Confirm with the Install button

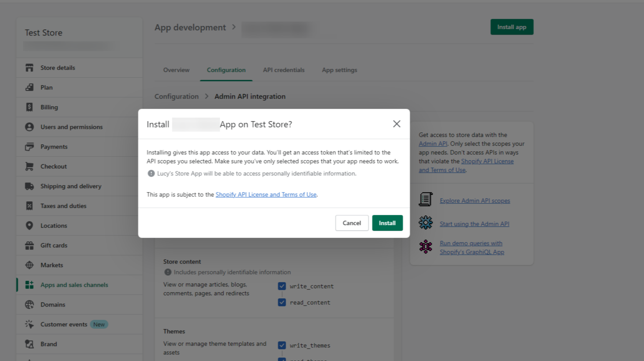[x=388, y=223]
